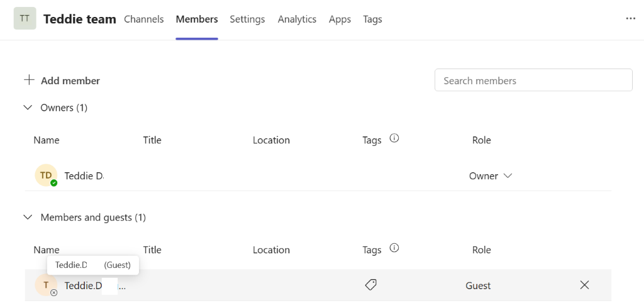Go to the Analytics tab
This screenshot has height=308, width=644.
pos(297,19)
